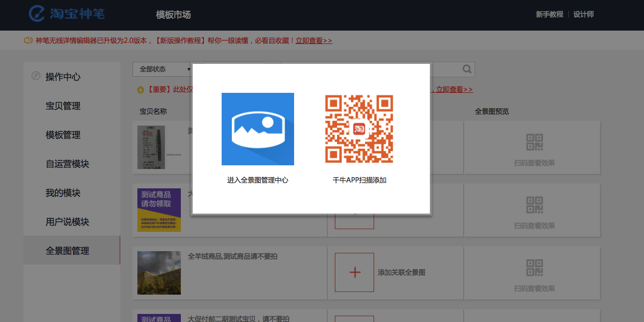
Task: Open the panorama management center icon
Action: [x=258, y=129]
